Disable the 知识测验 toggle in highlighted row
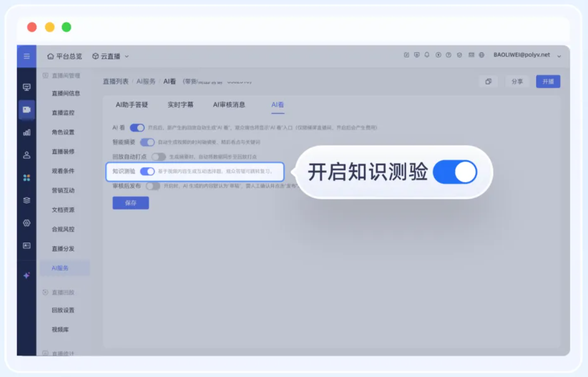 148,171
